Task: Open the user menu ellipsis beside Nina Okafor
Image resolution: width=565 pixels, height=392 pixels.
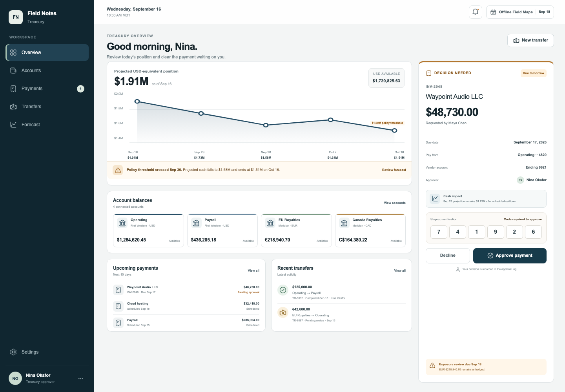Action: 81,379
